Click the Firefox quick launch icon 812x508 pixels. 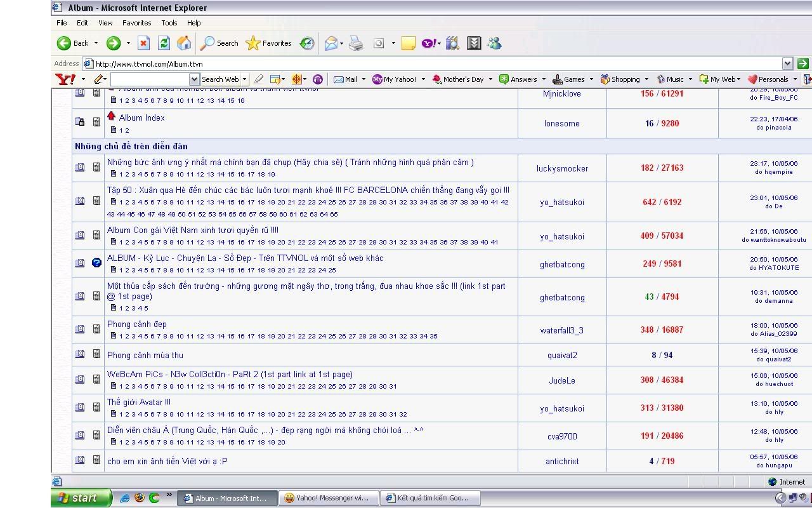140,498
